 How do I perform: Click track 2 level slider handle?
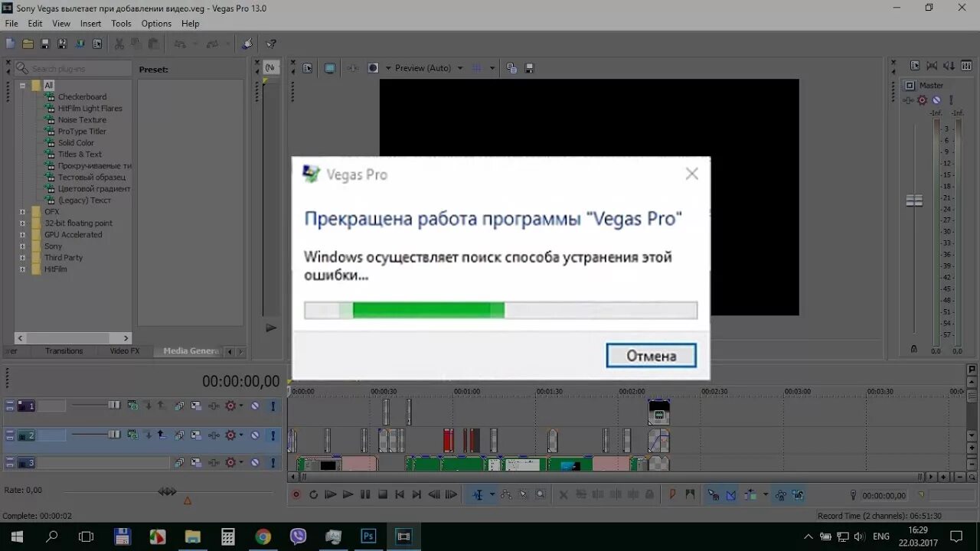[x=114, y=435]
